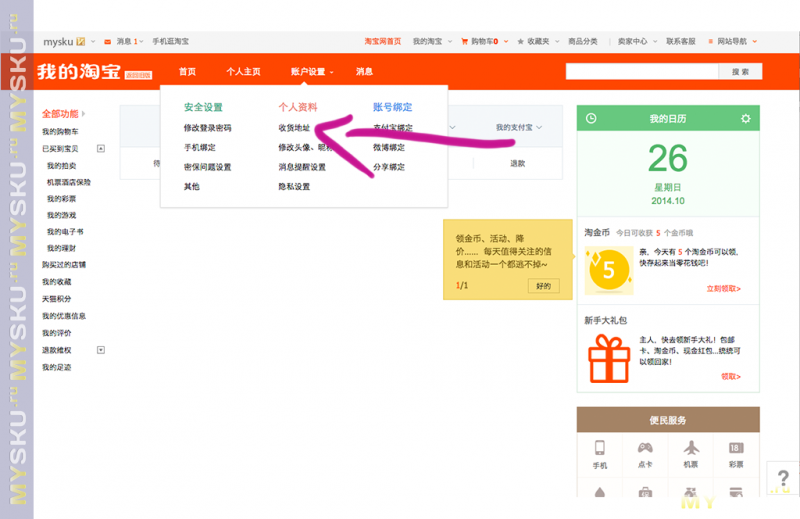
Task: Expand the 我的支付宝 dropdown
Action: (518, 127)
